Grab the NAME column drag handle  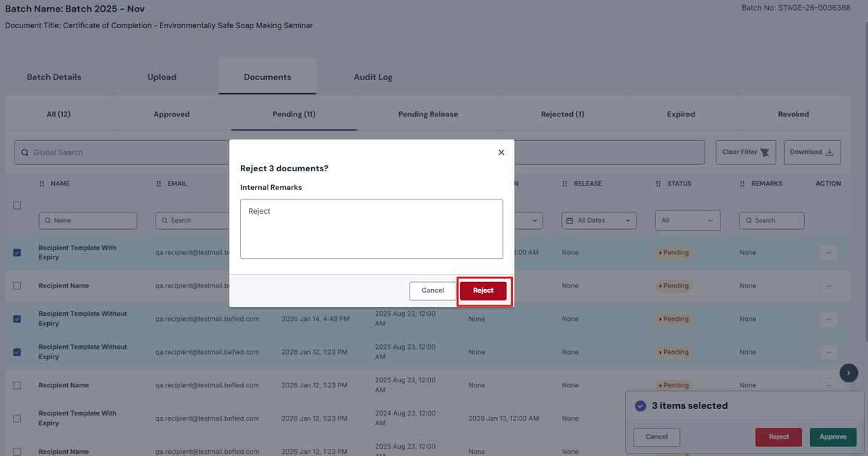(x=41, y=184)
